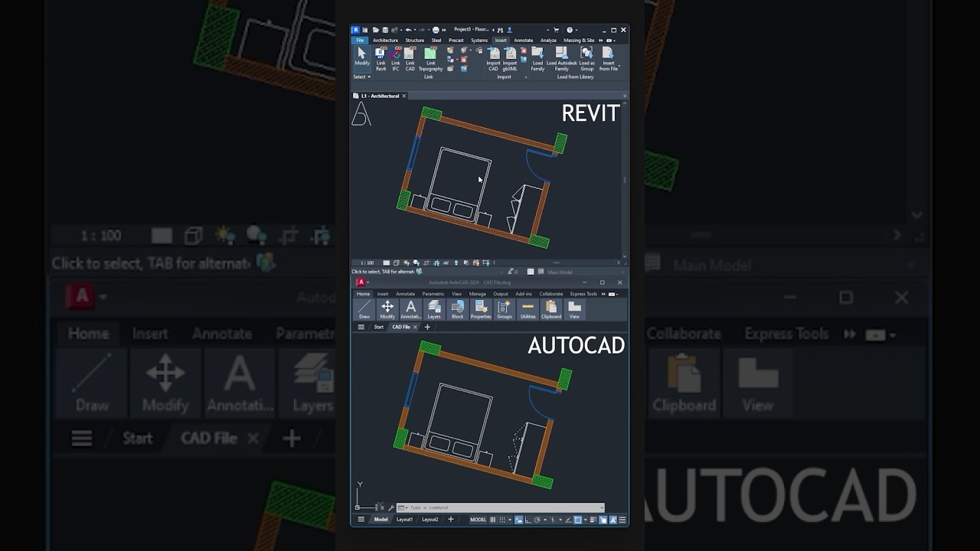This screenshot has height=551, width=980.
Task: Toggle the MODEL space button in status bar
Action: click(479, 520)
